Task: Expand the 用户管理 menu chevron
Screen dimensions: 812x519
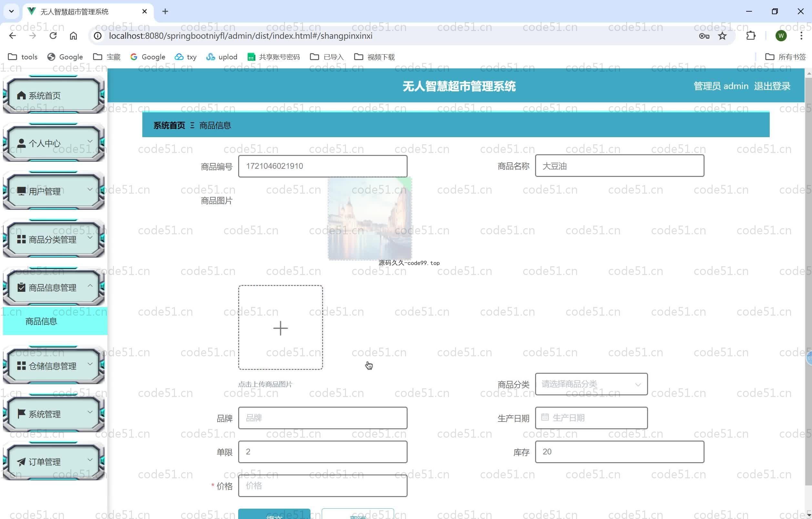Action: [90, 189]
